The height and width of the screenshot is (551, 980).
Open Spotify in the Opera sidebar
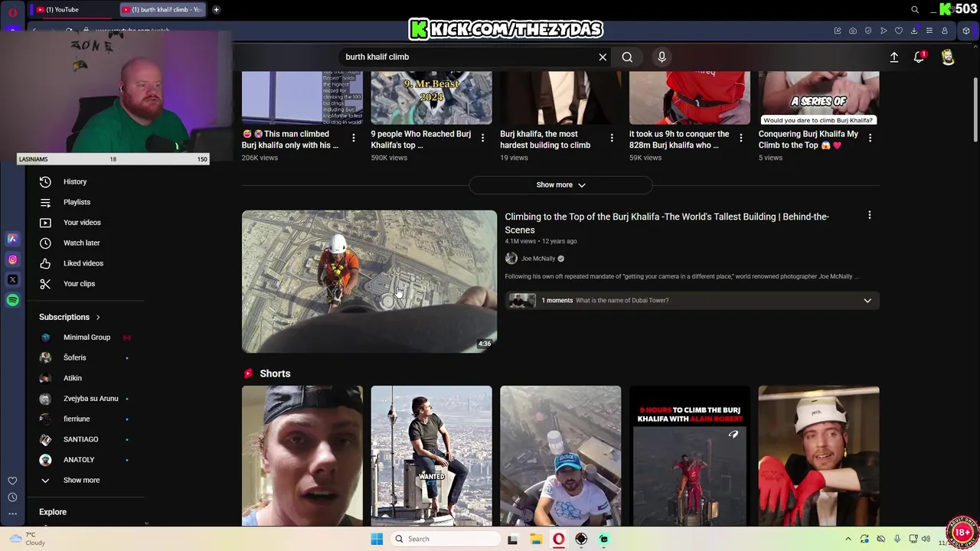pyautogui.click(x=12, y=300)
